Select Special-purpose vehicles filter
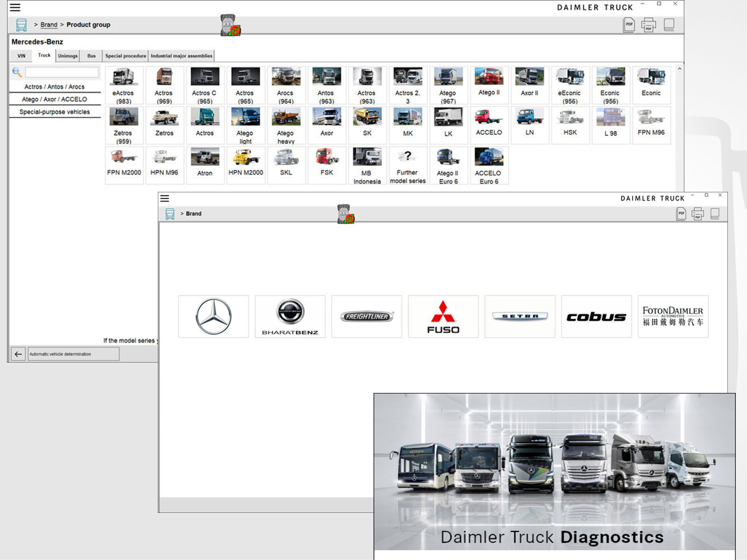The width and height of the screenshot is (747, 560). pos(55,112)
